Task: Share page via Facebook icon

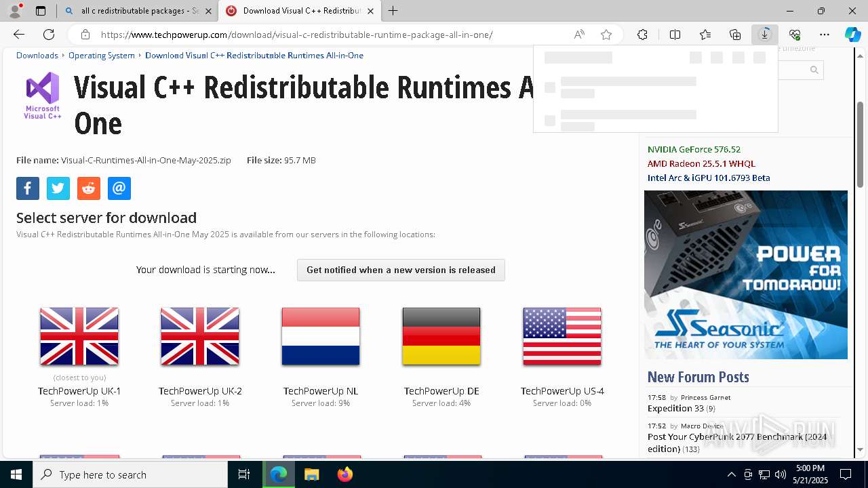Action: coord(28,188)
